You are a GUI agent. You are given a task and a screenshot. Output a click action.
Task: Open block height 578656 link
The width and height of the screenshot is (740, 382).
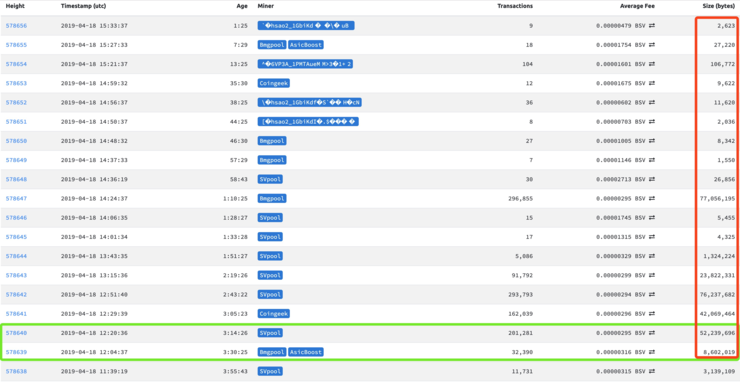(x=16, y=25)
